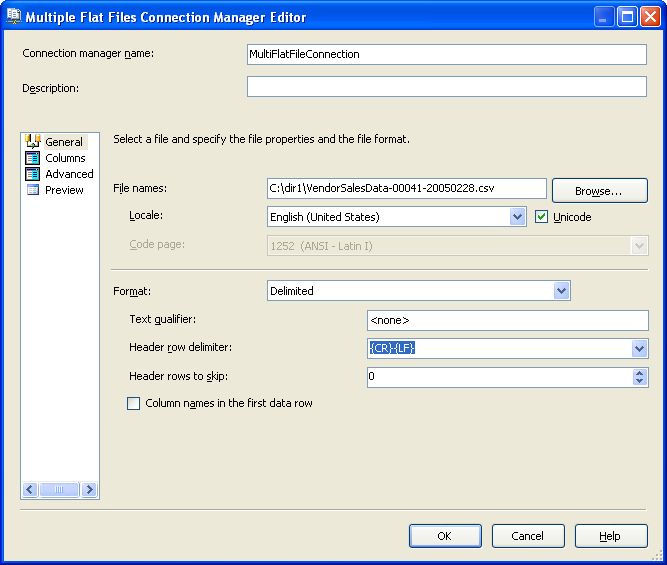667x565 pixels.
Task: Switch to the Advanced page label
Action: (x=69, y=174)
